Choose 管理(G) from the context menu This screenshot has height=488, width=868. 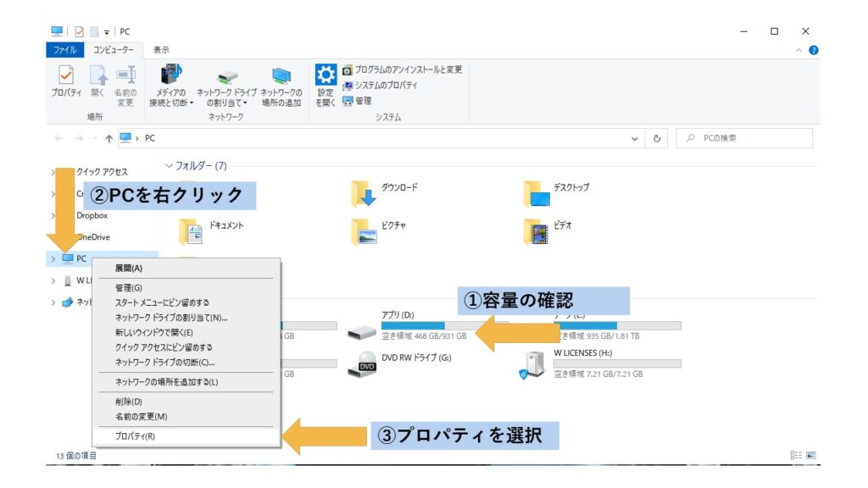click(129, 287)
